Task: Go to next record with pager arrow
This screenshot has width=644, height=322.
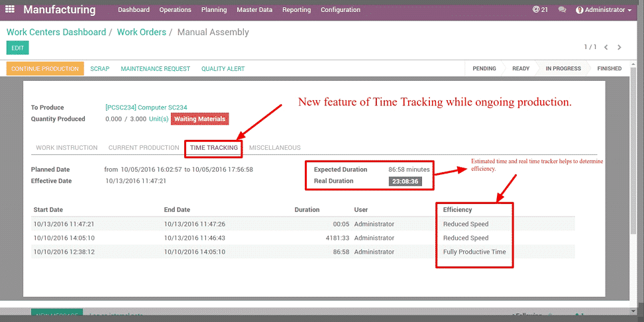Action: coord(619,48)
